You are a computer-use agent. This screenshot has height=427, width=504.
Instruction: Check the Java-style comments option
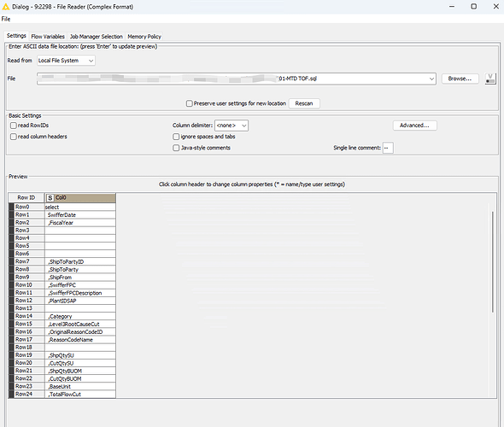pos(176,148)
